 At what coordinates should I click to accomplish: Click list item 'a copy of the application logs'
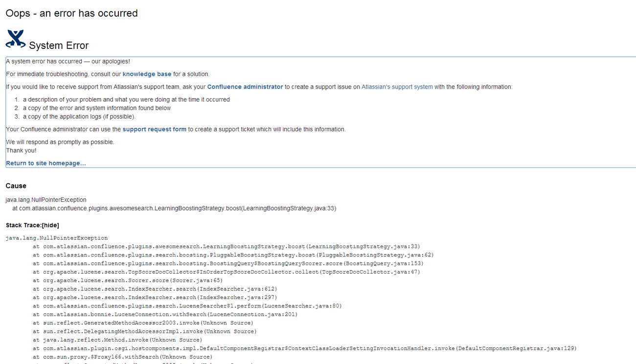coord(79,117)
